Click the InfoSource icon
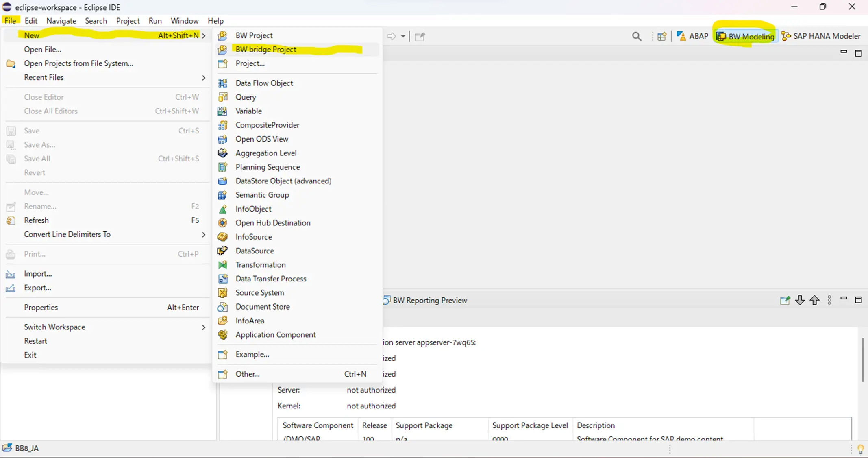The height and width of the screenshot is (458, 868). [x=222, y=237]
